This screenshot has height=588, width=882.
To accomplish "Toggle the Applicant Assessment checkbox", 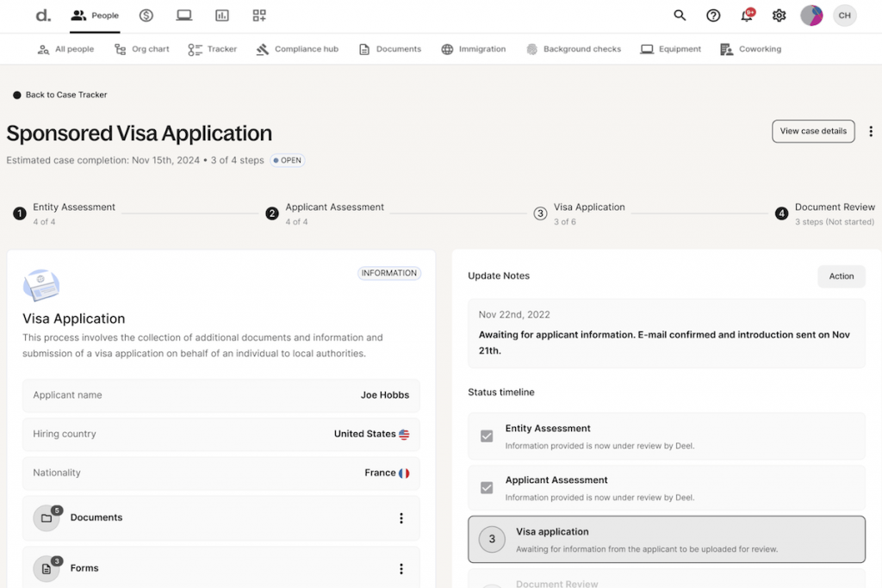I will pyautogui.click(x=487, y=488).
